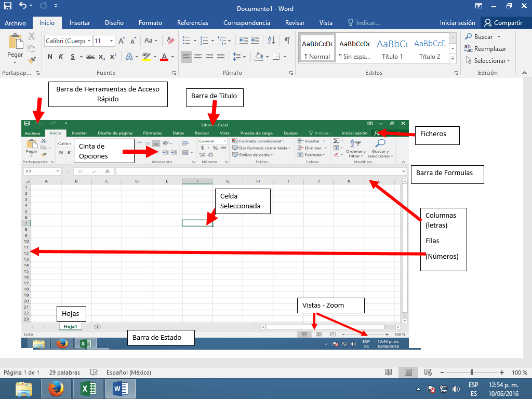Click the Cortar scissors icon
This screenshot has height=399, width=532.
click(32, 37)
